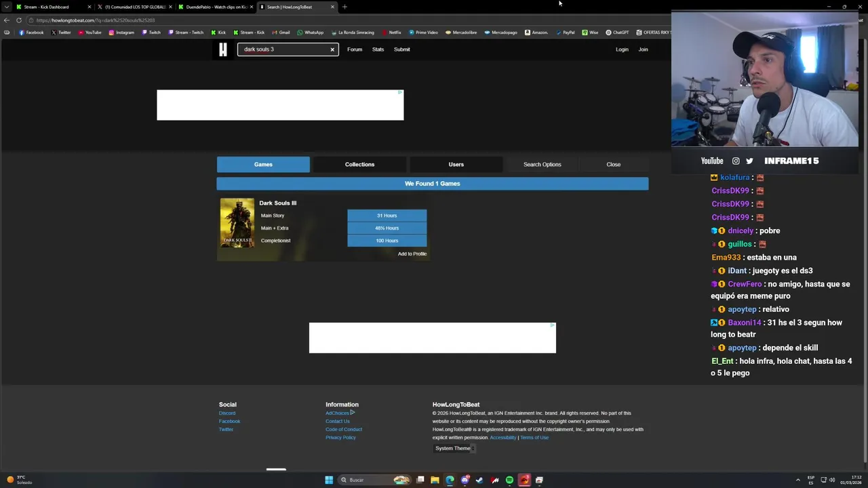Switch to DuendePablo Kick clips browser tab
This screenshot has width=868, height=488.
click(x=216, y=7)
